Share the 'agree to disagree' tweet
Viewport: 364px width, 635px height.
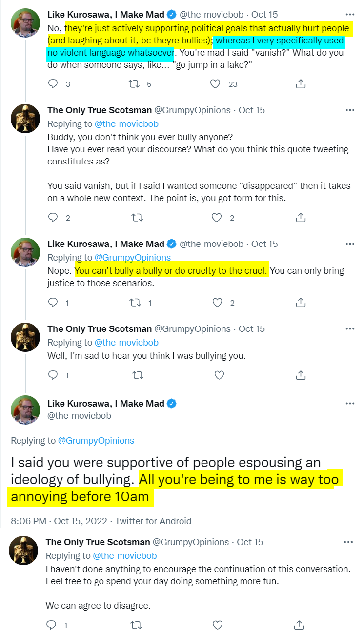click(x=300, y=625)
